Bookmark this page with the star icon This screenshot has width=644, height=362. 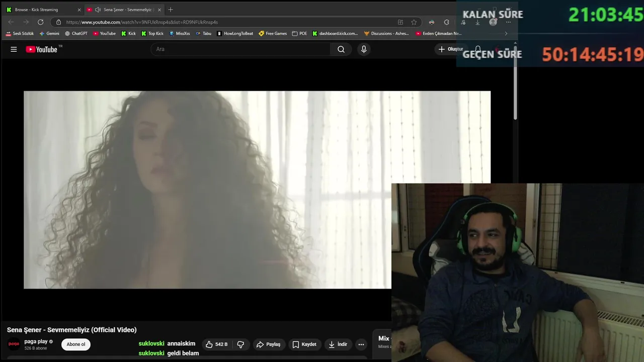coord(414,22)
